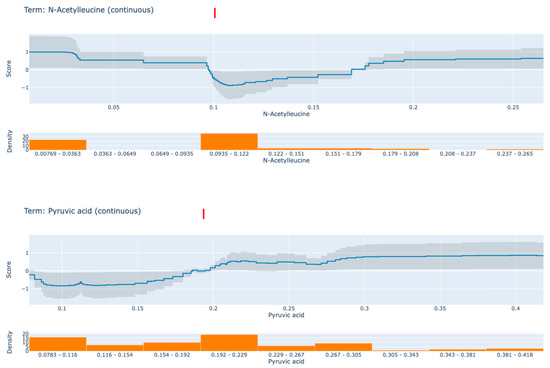Viewport: 550px width, 368px height.
Task: Click the 'Term: Pyruvic acid (continuous)' title
Action: click(82, 211)
